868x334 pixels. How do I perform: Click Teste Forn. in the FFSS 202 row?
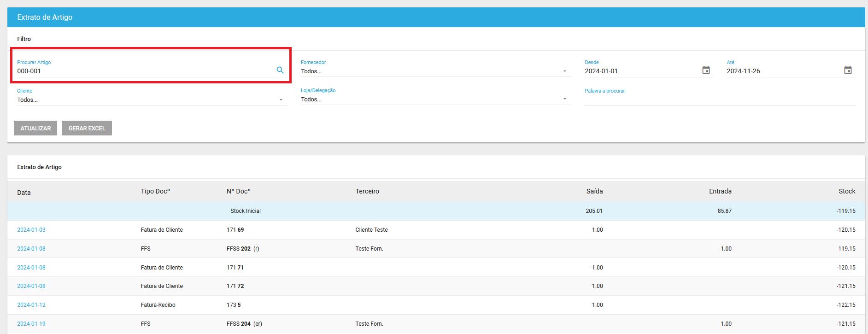point(369,249)
